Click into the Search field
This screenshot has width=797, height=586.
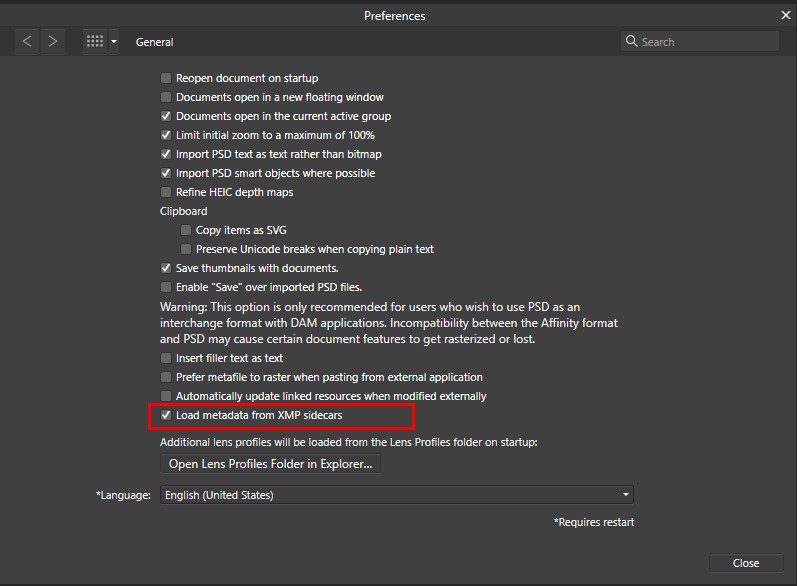coord(699,41)
